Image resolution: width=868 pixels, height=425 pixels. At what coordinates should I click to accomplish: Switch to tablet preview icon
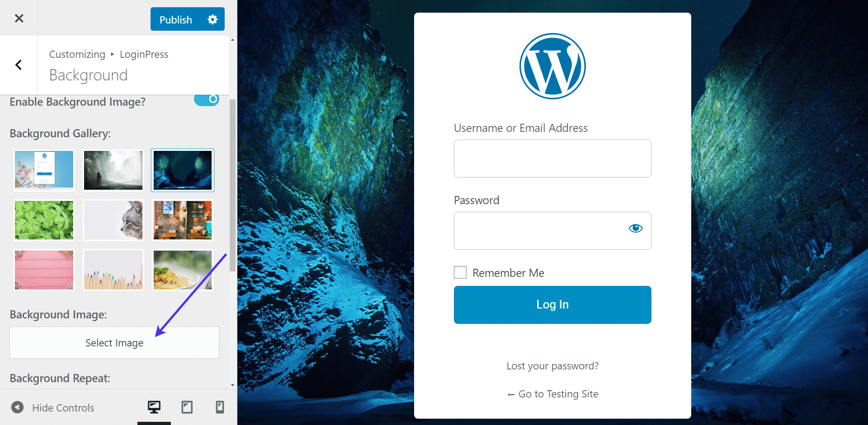[187, 407]
